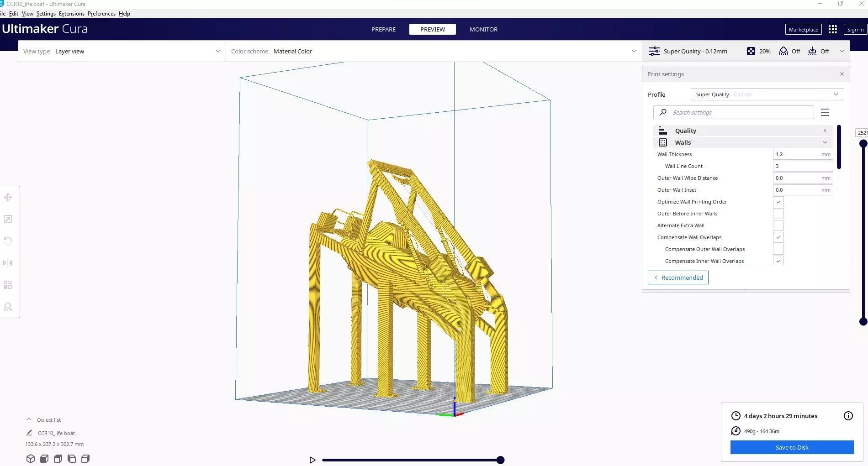Click the Outer Wall Inset field

(803, 190)
